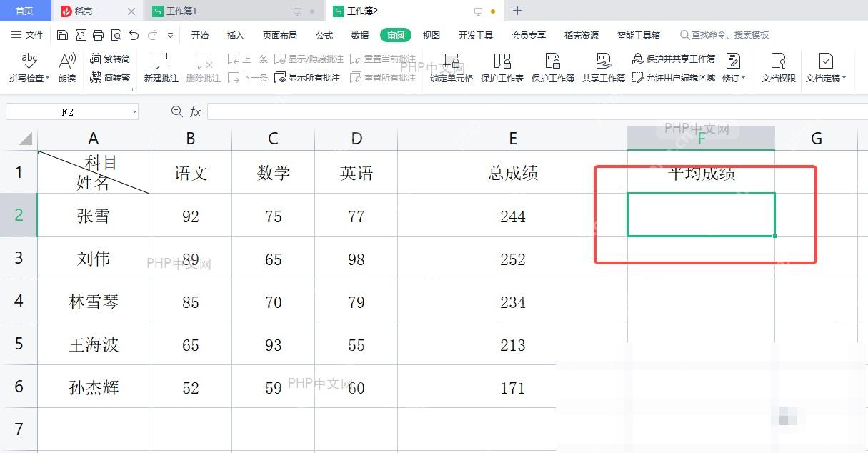Click 上一条 previous comment
Image resolution: width=868 pixels, height=453 pixels.
pos(248,59)
